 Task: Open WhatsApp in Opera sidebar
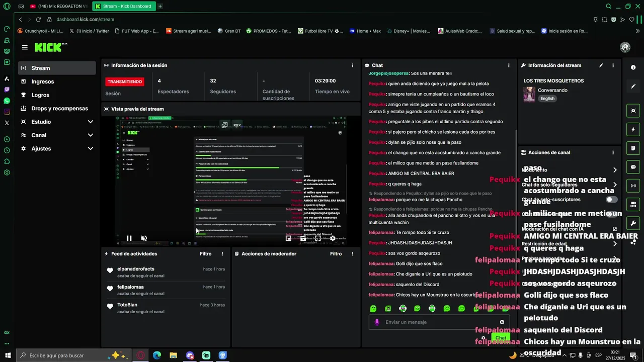(x=7, y=101)
